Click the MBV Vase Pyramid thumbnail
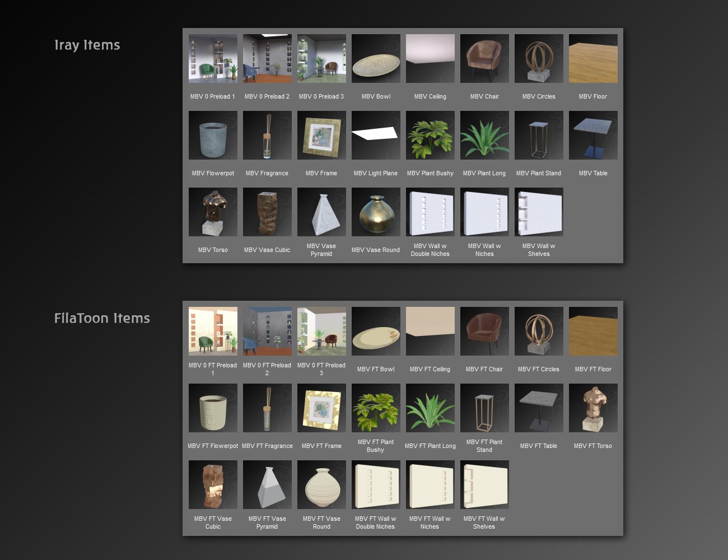The height and width of the screenshot is (560, 728). click(x=321, y=212)
